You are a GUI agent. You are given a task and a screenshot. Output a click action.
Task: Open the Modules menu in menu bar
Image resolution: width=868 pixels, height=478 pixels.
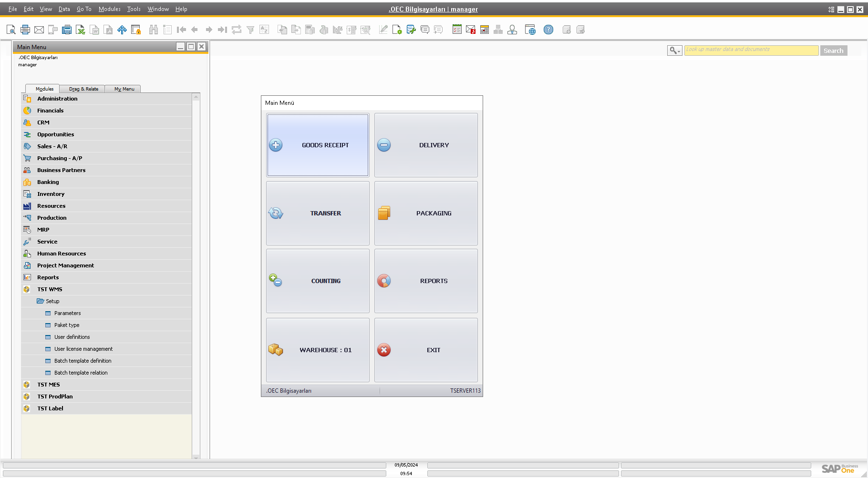click(109, 9)
